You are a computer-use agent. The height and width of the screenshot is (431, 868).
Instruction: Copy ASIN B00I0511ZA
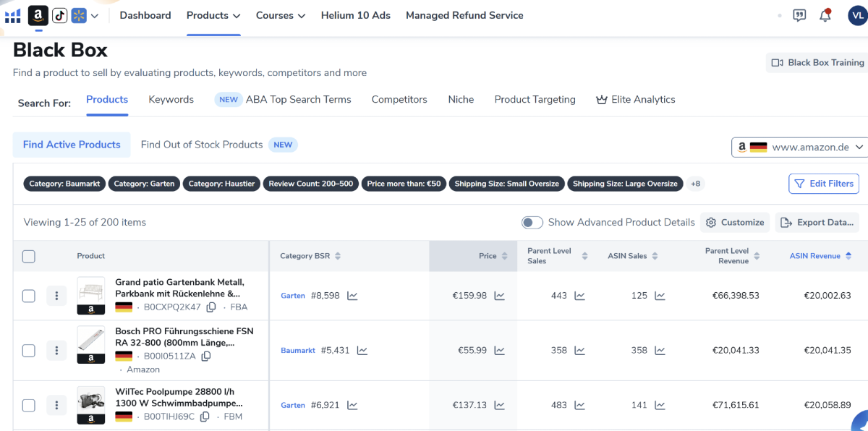205,357
